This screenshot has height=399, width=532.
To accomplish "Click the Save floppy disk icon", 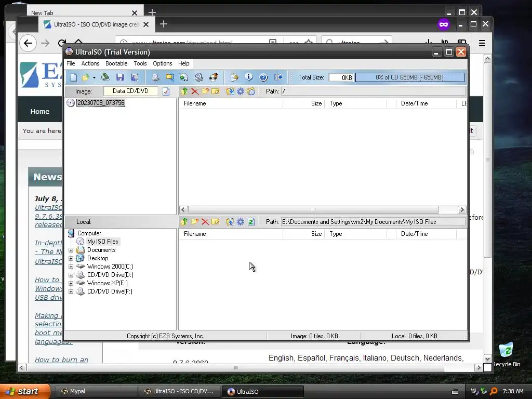I will [x=120, y=77].
